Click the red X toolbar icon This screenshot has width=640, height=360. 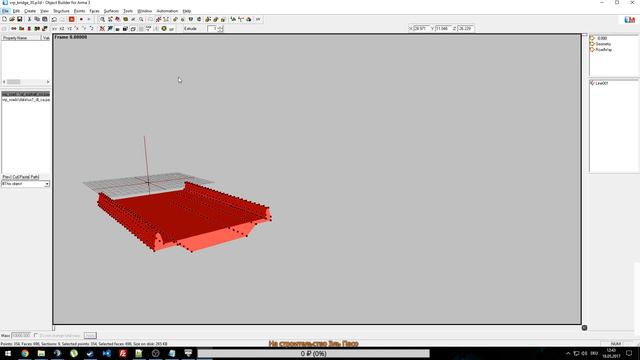(x=102, y=29)
